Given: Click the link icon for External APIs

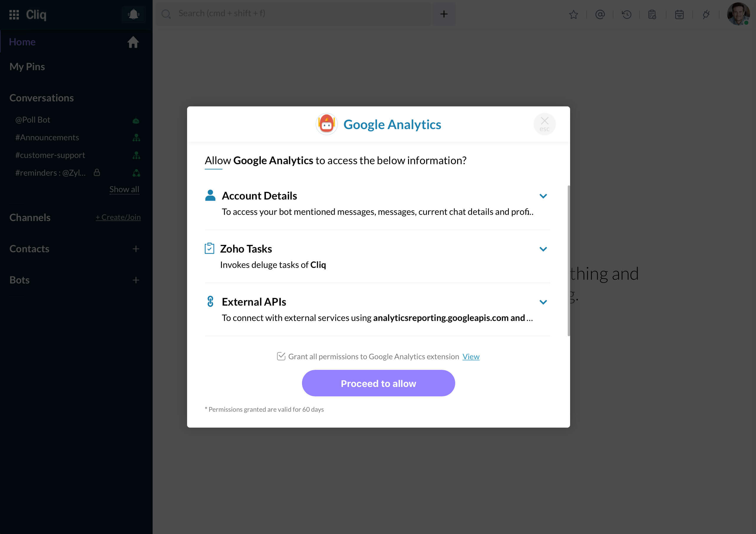Looking at the screenshot, I should click(x=210, y=301).
